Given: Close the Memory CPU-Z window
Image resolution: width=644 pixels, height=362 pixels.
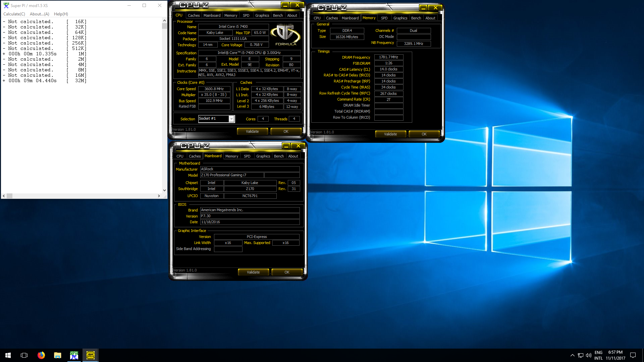Looking at the screenshot, I should [x=435, y=8].
